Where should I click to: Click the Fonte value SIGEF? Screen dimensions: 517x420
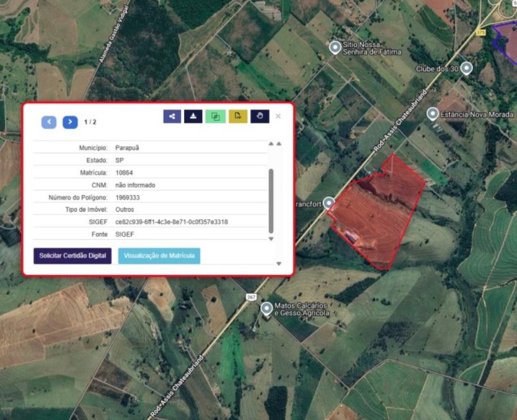(125, 235)
